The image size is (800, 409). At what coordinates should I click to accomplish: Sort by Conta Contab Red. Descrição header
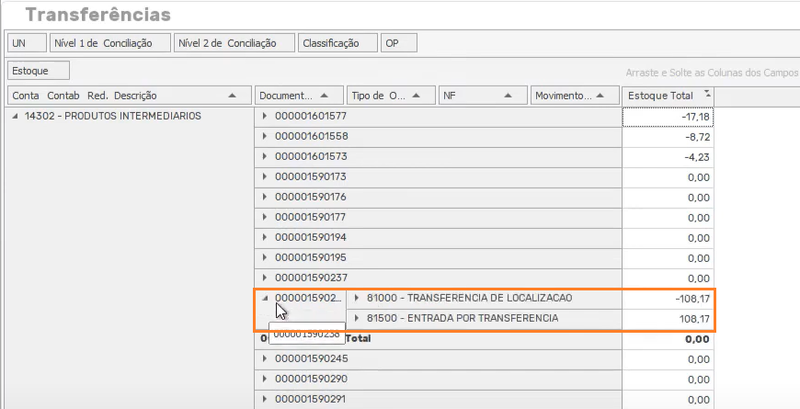[130, 96]
